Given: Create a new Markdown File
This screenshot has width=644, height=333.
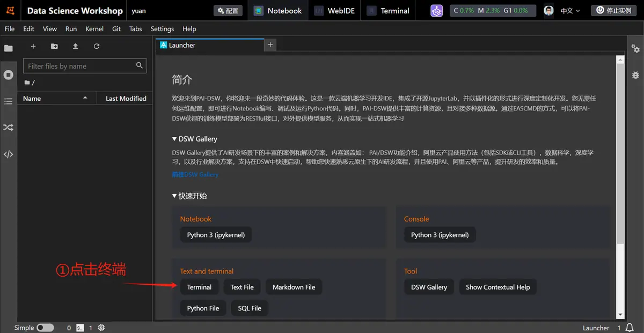Looking at the screenshot, I should [294, 287].
